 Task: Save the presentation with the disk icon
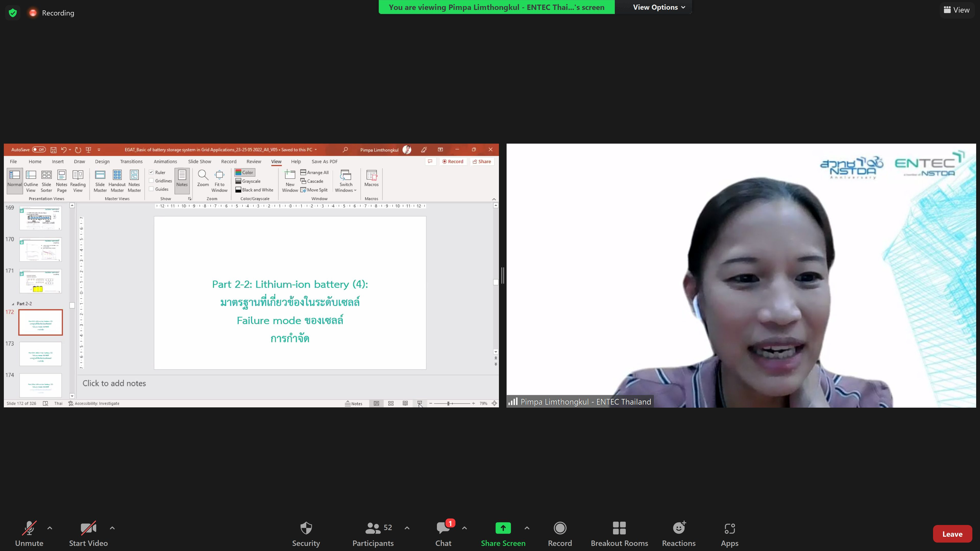53,150
